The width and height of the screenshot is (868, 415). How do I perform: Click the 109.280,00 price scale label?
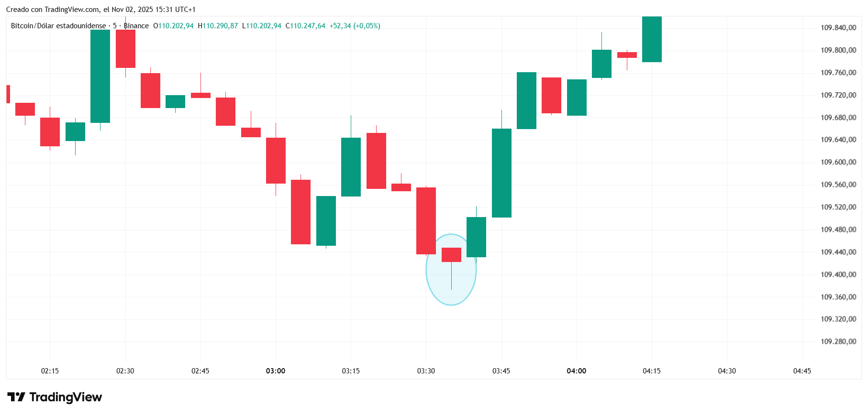point(838,341)
